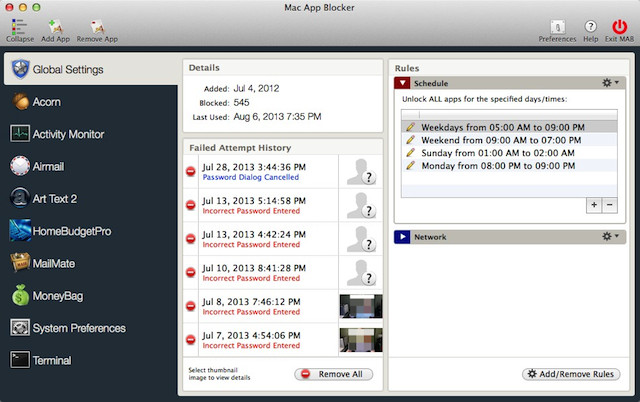Click red remove icon for Jul 10 attempt

point(191,272)
